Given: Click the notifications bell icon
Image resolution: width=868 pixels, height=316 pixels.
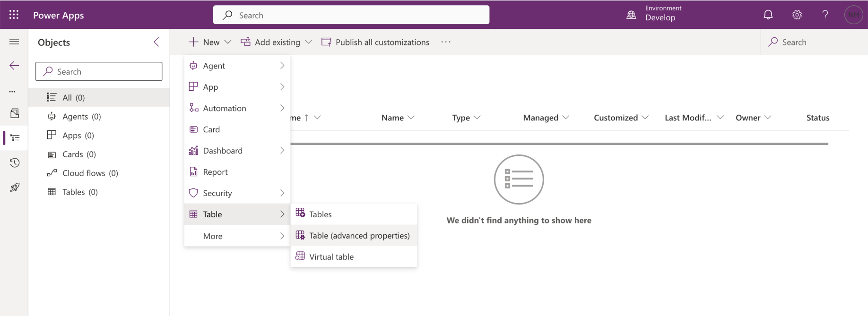Looking at the screenshot, I should click(768, 15).
